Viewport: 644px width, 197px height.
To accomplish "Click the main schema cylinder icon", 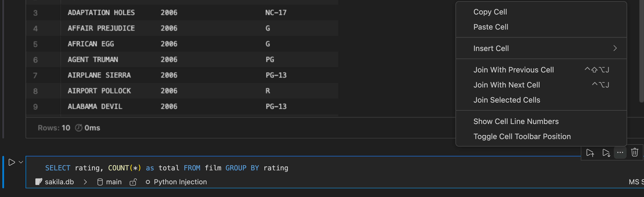I will coord(100,182).
